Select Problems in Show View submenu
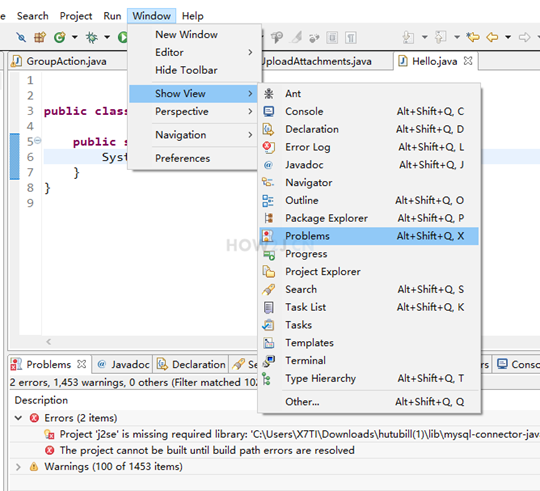 coord(369,236)
